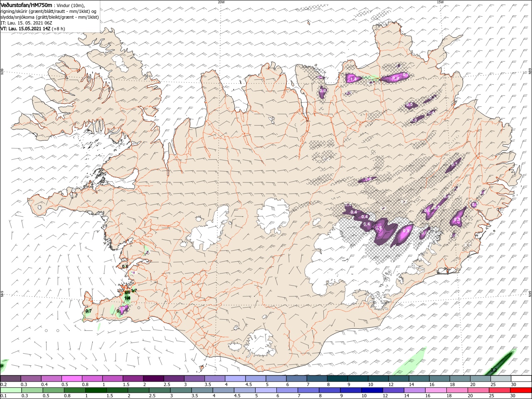
Task: Click the 'Vindur (10m)' description text
Action: pos(70,5)
